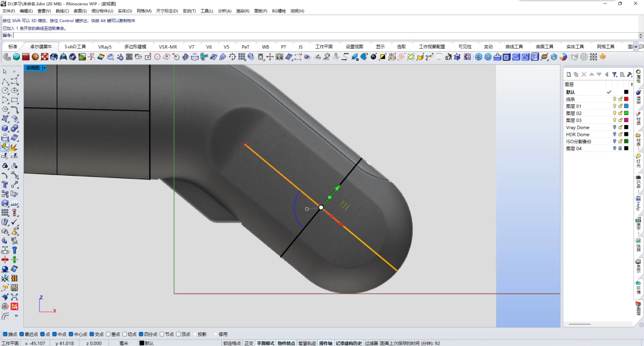The height and width of the screenshot is (346, 644).
Task: Enable the 垂点 perpendicular snap checkbox
Action: tap(109, 335)
